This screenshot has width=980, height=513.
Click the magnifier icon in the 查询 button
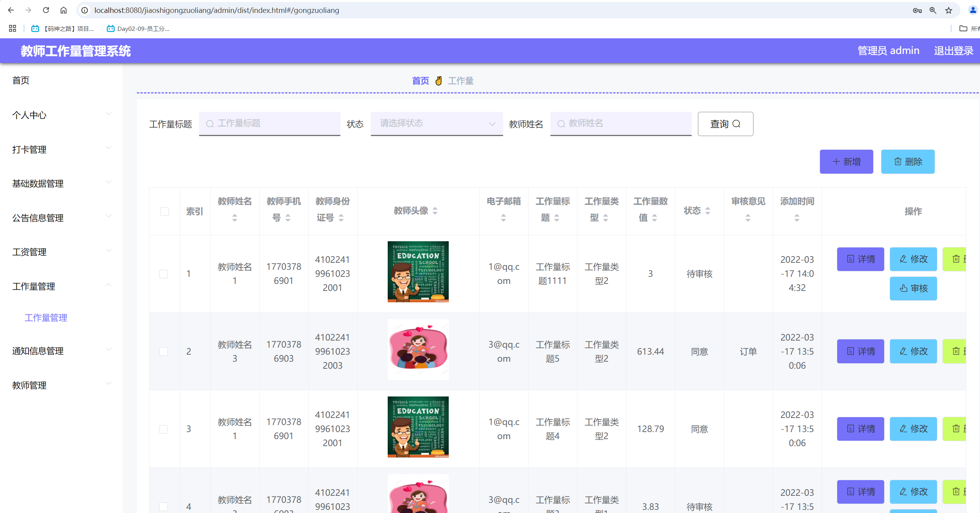click(x=737, y=124)
